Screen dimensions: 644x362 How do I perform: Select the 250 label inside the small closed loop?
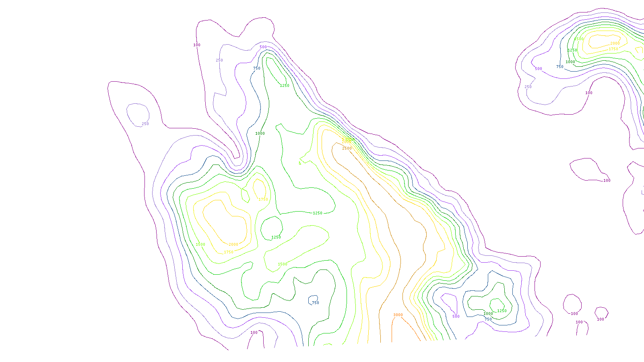pyautogui.click(x=145, y=124)
